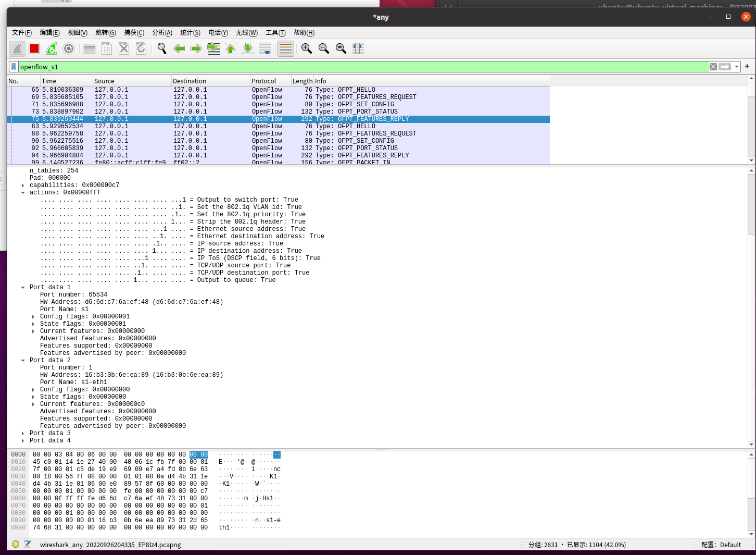Open the 帮助(H) menu
This screenshot has height=555, width=756.
[x=304, y=32]
